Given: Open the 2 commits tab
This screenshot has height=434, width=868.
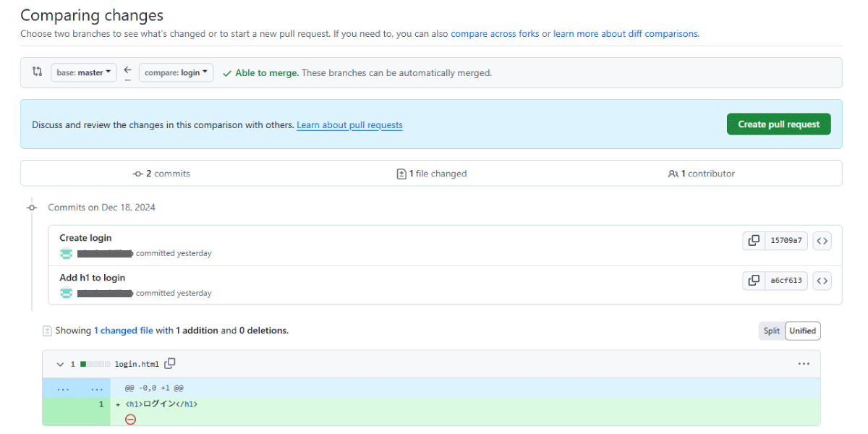Looking at the screenshot, I should click(161, 174).
